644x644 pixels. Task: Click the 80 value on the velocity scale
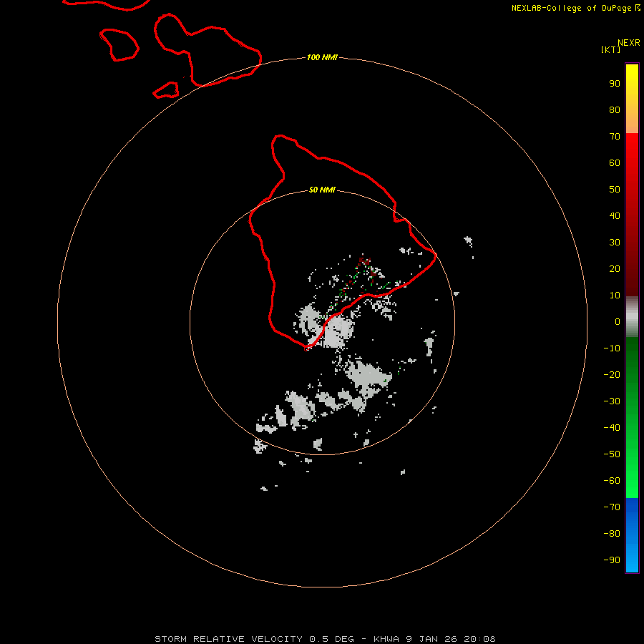coord(615,110)
